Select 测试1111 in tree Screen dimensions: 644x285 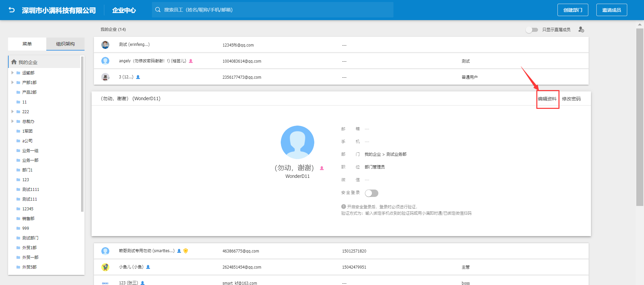tap(31, 189)
